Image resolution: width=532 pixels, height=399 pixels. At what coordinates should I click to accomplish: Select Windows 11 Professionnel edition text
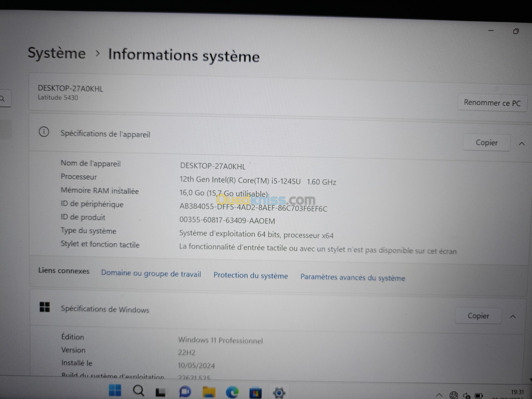coord(220,340)
